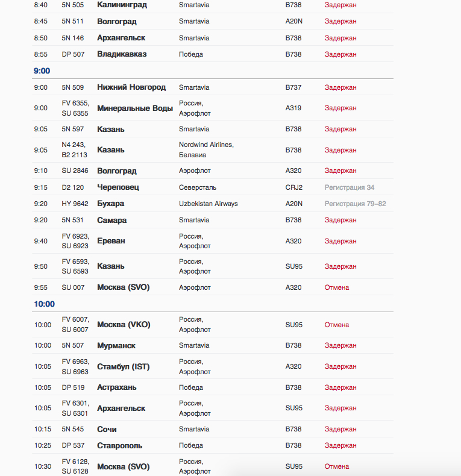Select the 10:00 hour group header
The image size is (461, 476).
tap(44, 304)
